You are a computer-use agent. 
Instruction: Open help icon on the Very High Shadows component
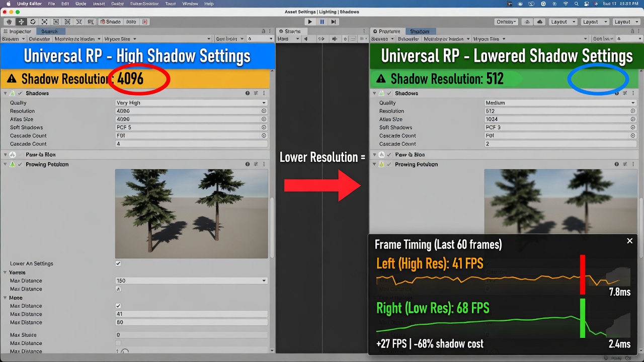click(248, 94)
